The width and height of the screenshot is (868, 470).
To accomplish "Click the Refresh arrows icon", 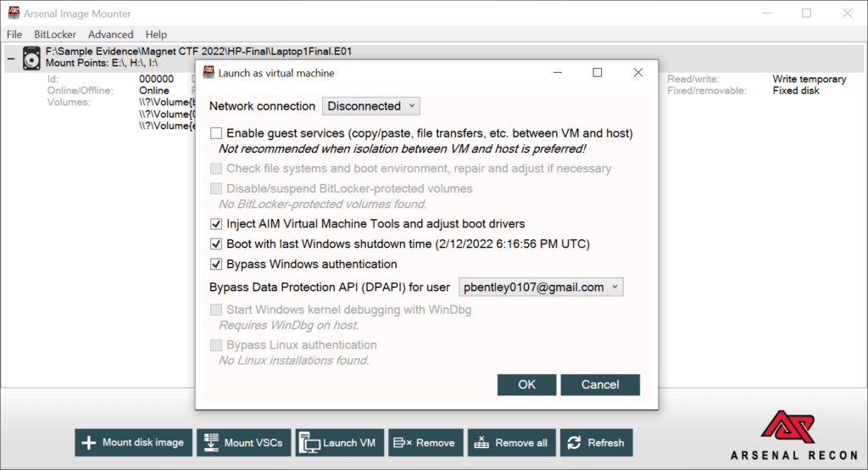I will point(574,442).
